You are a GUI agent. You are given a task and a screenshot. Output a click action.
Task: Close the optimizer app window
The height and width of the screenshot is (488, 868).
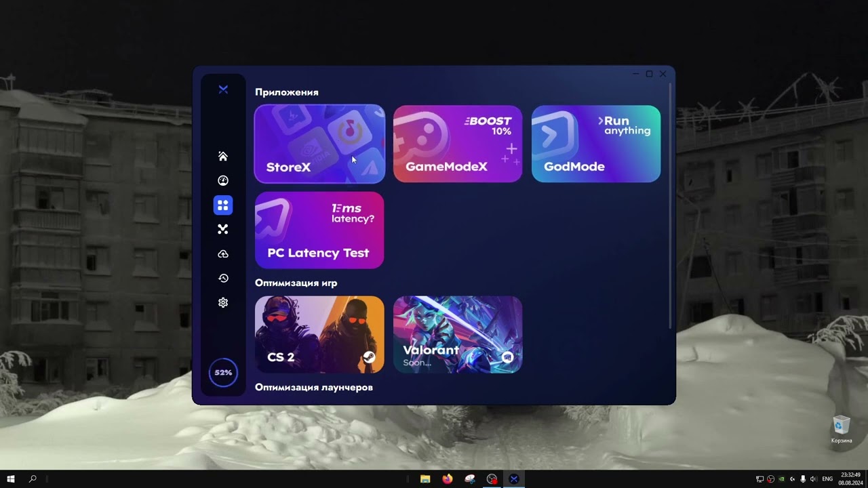663,74
